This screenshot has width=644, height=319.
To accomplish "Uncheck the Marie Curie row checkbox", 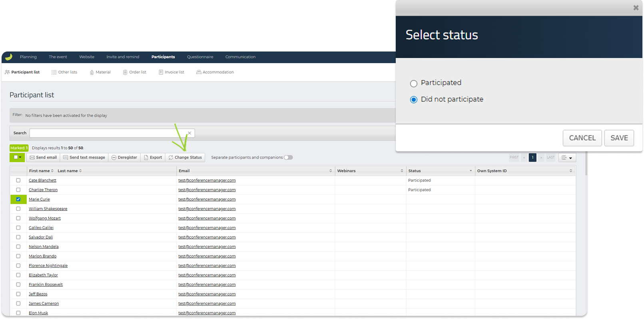I will coord(18,199).
